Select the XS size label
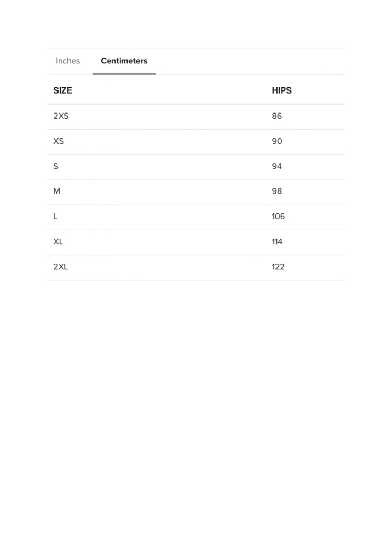This screenshot has height=555, width=392. (x=59, y=141)
